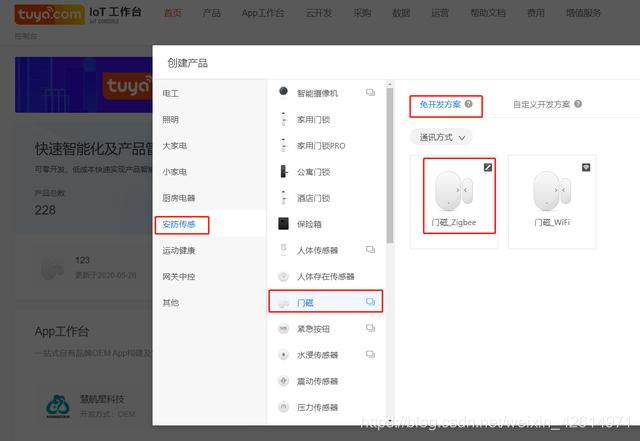The image size is (640, 441).
Task: Click the 水浸传感器 round icon
Action: coord(283,354)
